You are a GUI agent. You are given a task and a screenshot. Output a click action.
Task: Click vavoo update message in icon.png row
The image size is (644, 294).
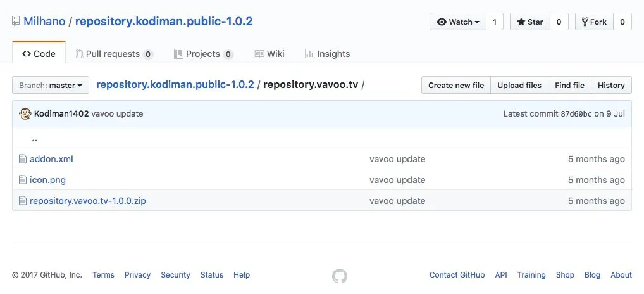click(x=397, y=180)
